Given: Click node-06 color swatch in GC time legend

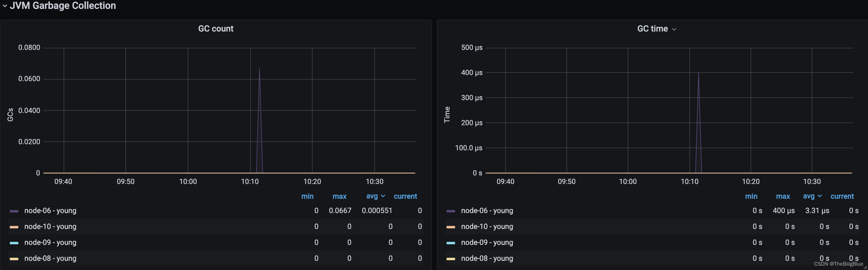Looking at the screenshot, I should click(x=451, y=211).
